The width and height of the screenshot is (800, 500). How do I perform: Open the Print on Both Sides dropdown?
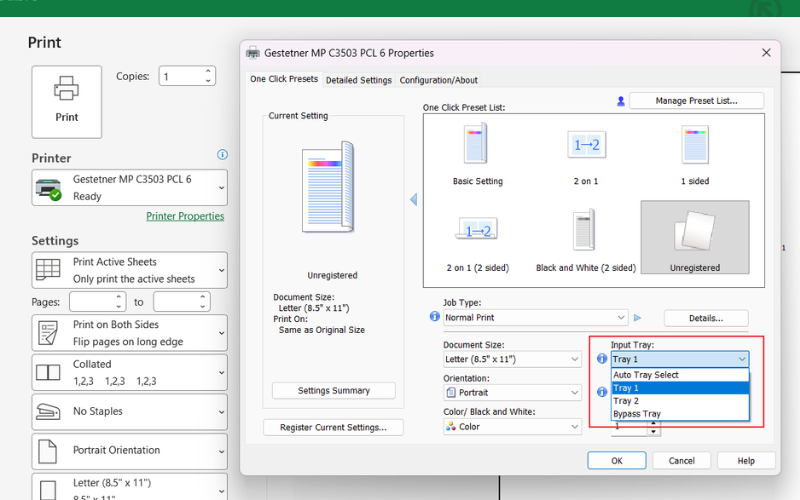(130, 333)
